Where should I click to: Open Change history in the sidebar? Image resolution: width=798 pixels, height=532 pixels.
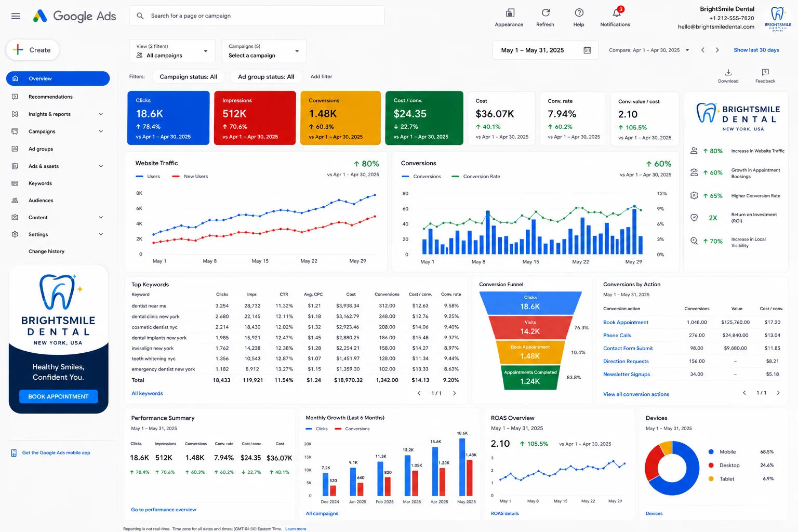(46, 251)
